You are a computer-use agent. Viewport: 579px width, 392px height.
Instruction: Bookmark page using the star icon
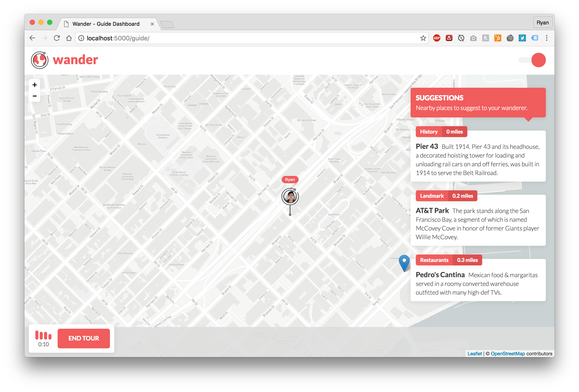pos(423,38)
